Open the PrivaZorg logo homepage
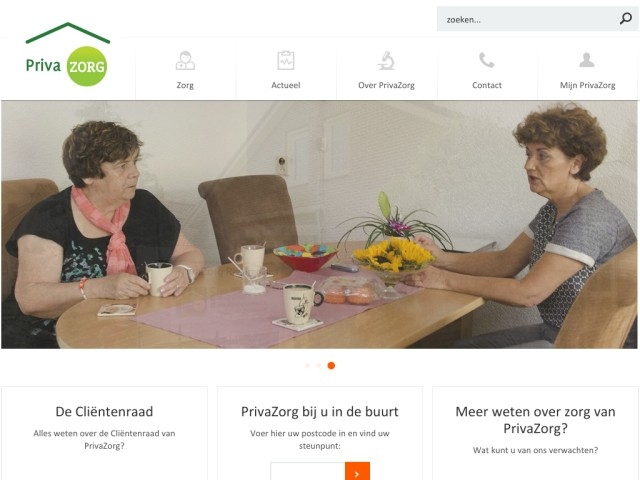This screenshot has height=480, width=640. [67, 54]
